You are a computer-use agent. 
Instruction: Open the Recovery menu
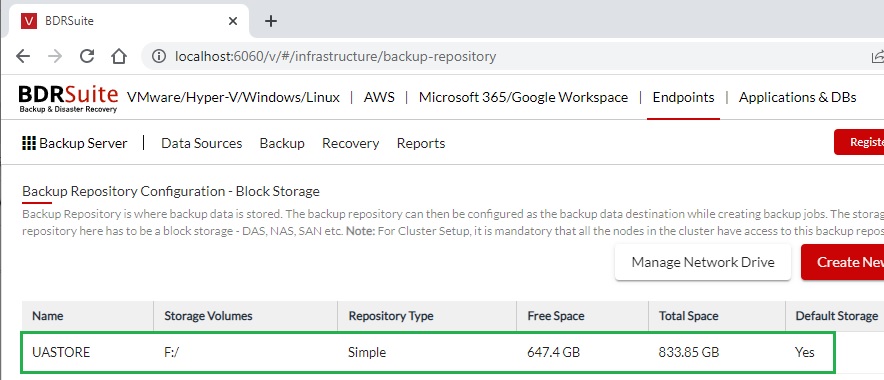coord(350,143)
